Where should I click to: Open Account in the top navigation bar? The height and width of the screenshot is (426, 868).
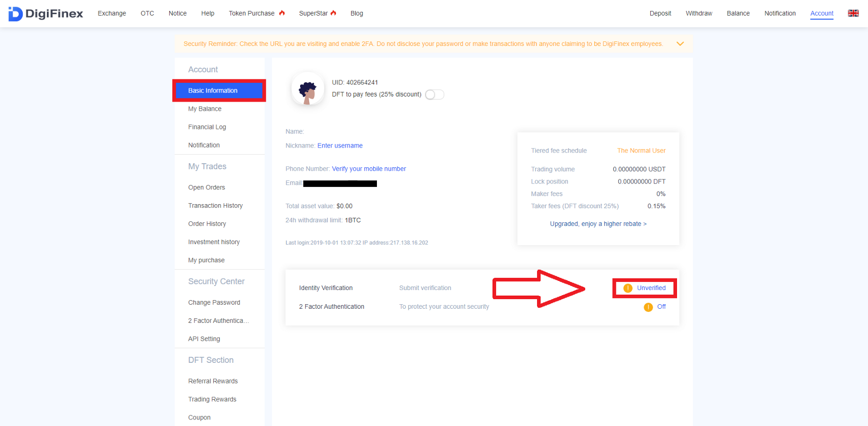click(x=822, y=13)
